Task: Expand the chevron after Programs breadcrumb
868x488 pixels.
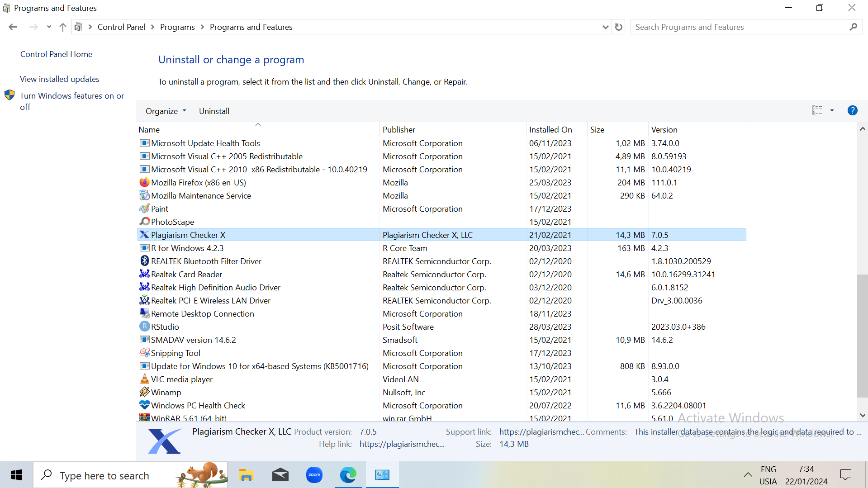Action: (202, 27)
